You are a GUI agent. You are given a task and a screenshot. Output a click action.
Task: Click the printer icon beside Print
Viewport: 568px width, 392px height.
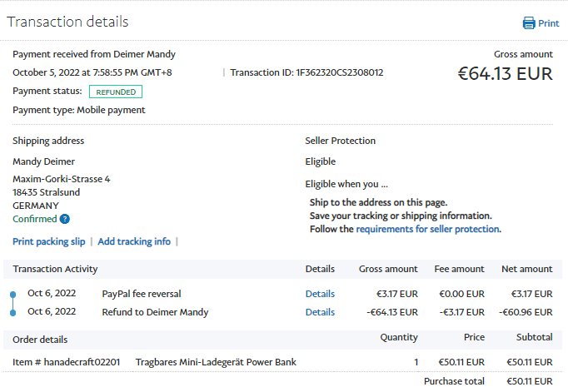click(528, 23)
